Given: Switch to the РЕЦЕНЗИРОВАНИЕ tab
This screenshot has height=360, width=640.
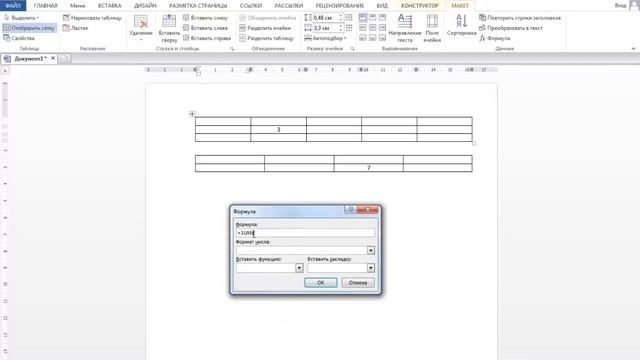Looking at the screenshot, I should click(x=340, y=6).
